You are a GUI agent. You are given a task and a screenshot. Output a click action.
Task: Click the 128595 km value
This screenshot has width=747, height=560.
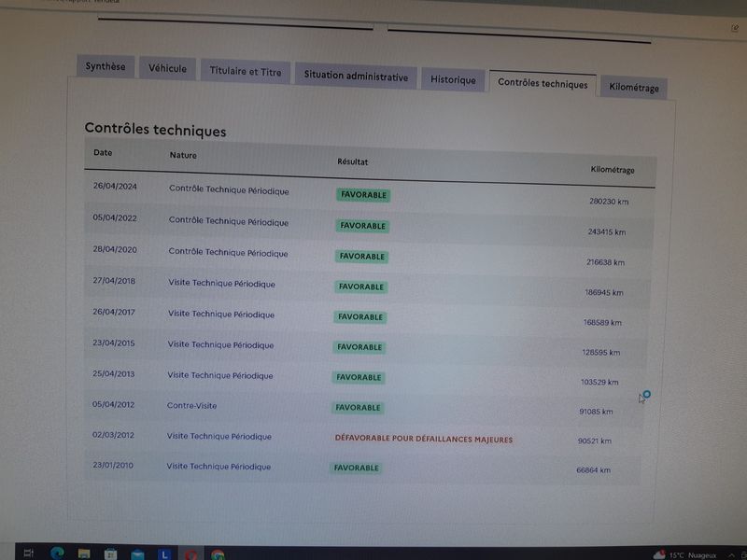pyautogui.click(x=600, y=353)
